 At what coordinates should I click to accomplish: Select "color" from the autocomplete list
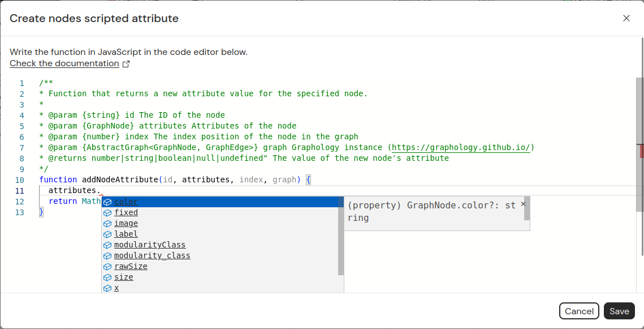coord(126,202)
